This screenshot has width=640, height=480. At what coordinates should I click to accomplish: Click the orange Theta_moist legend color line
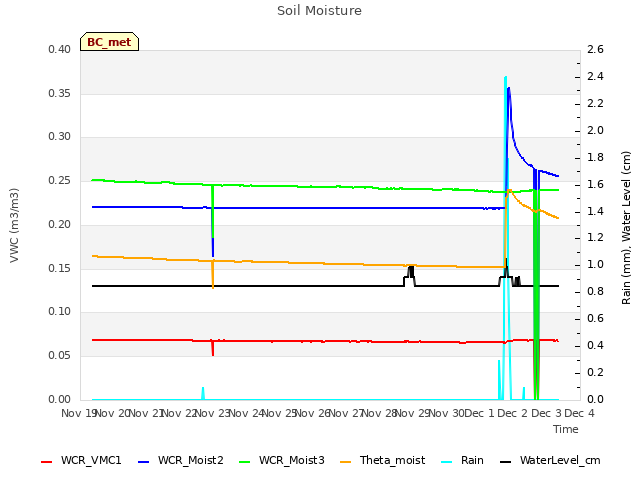tap(345, 462)
